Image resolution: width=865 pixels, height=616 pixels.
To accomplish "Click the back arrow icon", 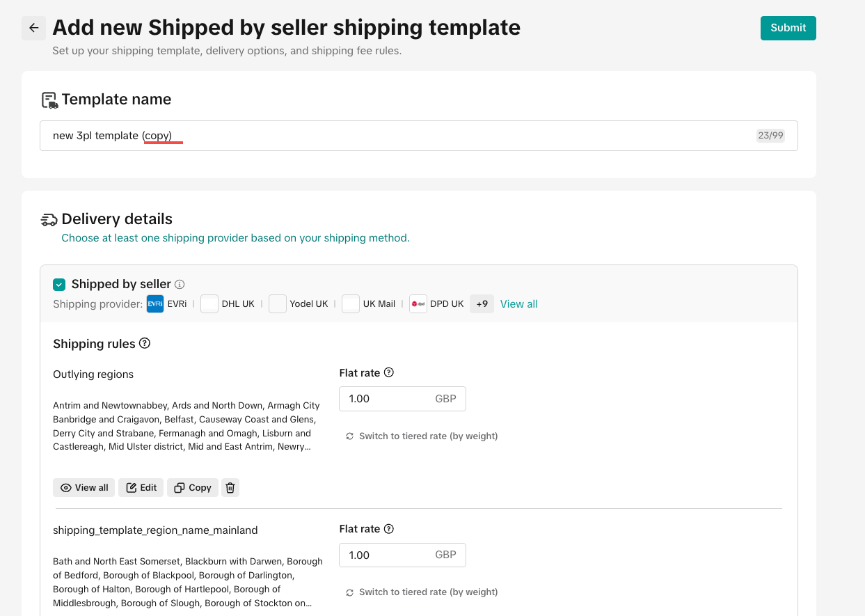I will coord(33,29).
